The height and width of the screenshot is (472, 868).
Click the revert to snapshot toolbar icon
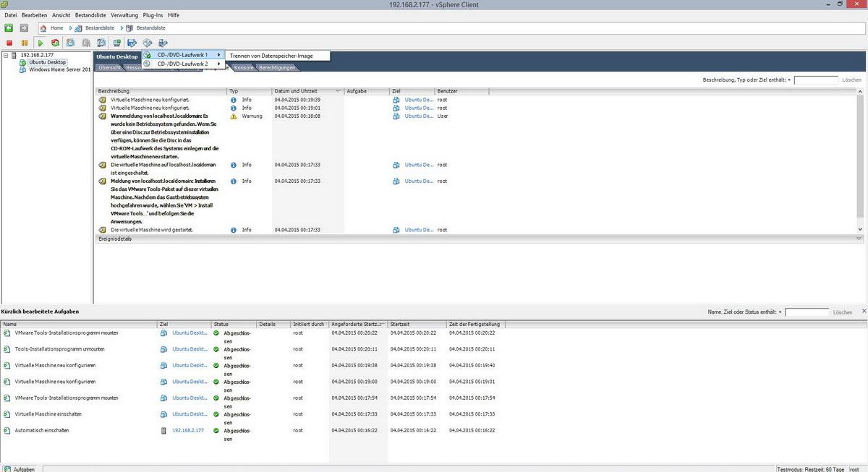[86, 43]
